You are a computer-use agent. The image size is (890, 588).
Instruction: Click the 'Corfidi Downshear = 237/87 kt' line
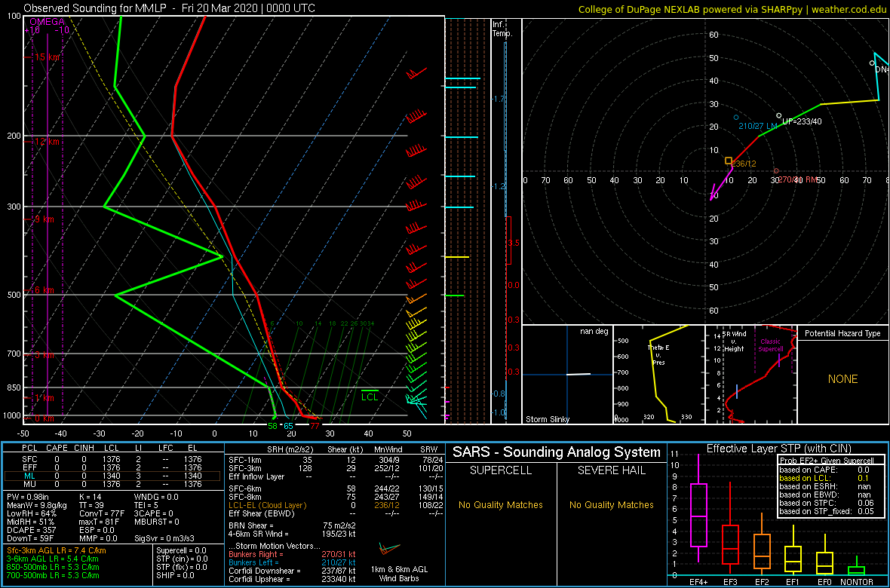tap(292, 571)
